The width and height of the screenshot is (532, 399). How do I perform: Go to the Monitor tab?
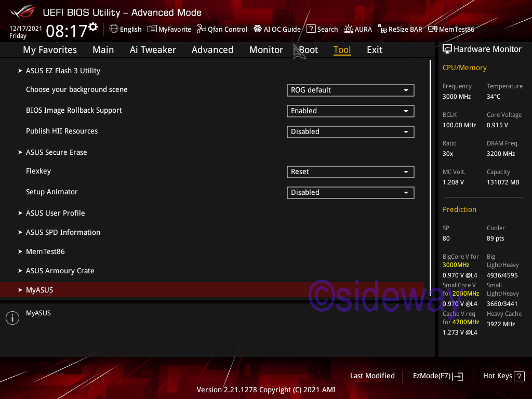(x=267, y=50)
